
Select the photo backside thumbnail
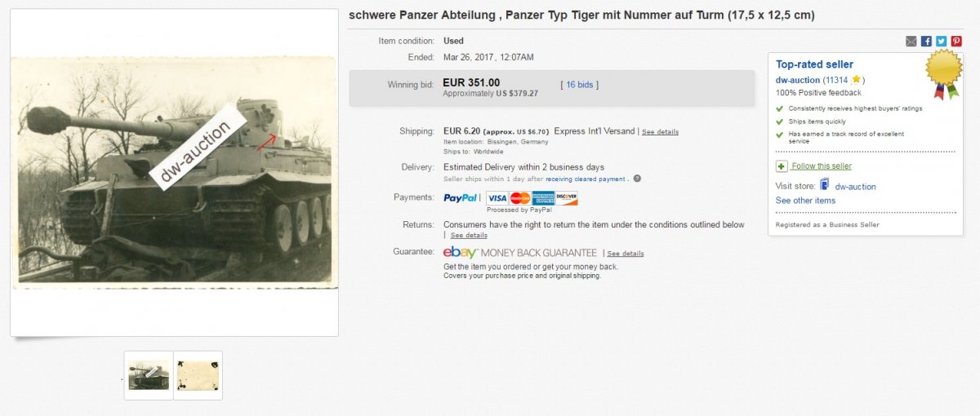(x=198, y=375)
